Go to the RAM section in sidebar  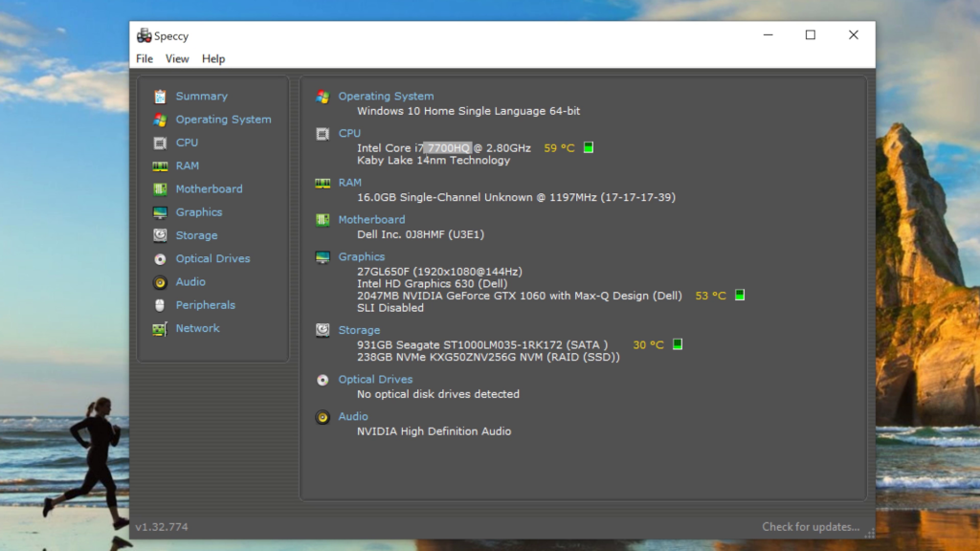coord(188,165)
